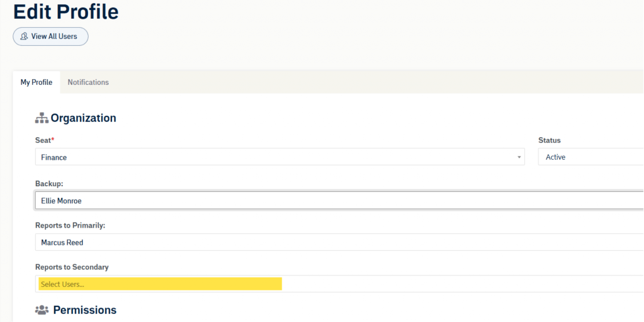Open the Status dropdown showing Active

pyautogui.click(x=590, y=157)
